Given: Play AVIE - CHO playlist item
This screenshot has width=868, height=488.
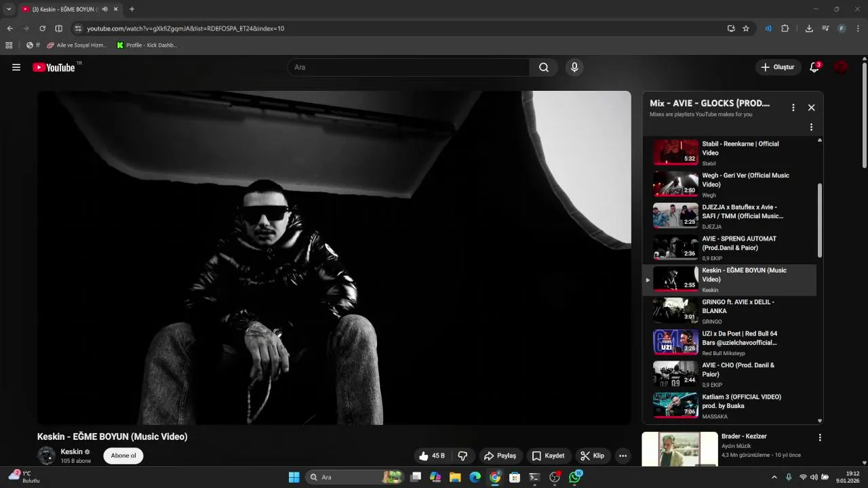Looking at the screenshot, I should click(x=730, y=374).
